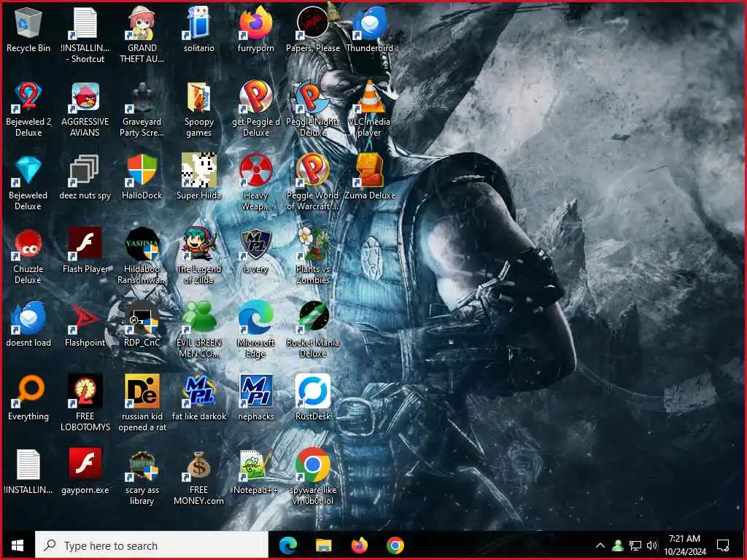Viewport: 747px width, 560px height.
Task: Select the get Peggle d Deluxe shortcut
Action: [x=256, y=109]
